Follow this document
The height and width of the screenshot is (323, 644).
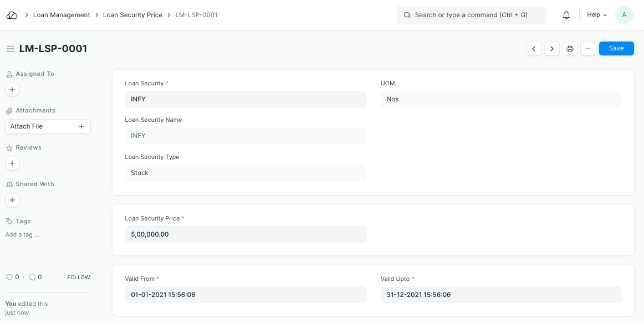click(x=78, y=277)
